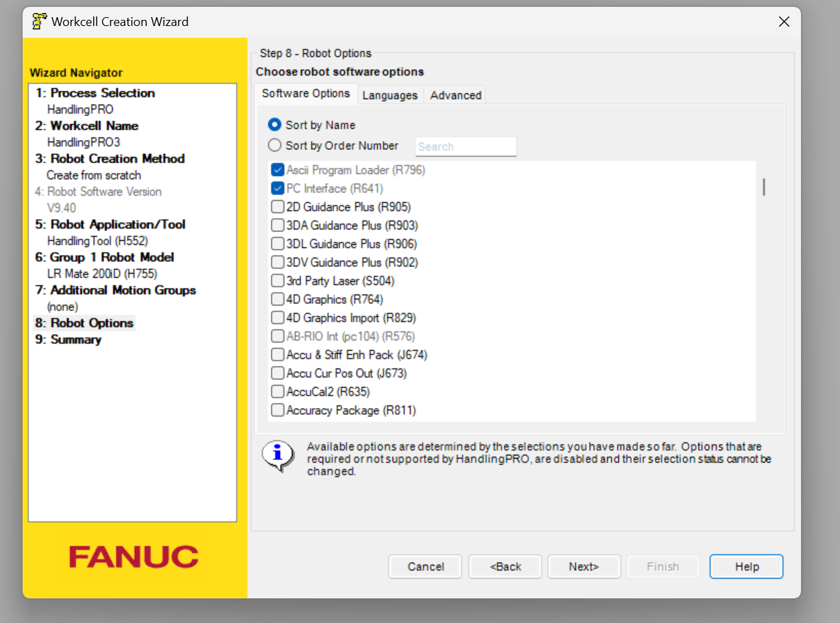This screenshot has width=840, height=623.
Task: Click the Search input field
Action: 466,147
